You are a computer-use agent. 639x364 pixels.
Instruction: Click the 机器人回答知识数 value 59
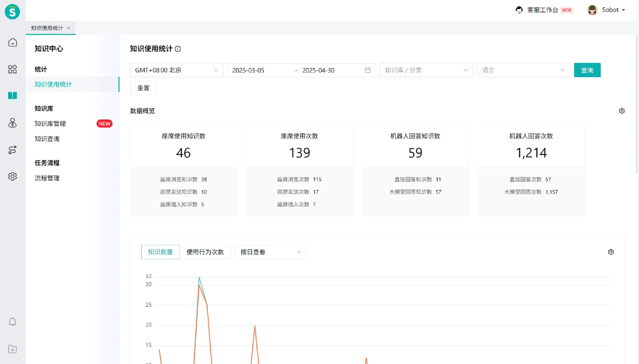[x=415, y=153]
